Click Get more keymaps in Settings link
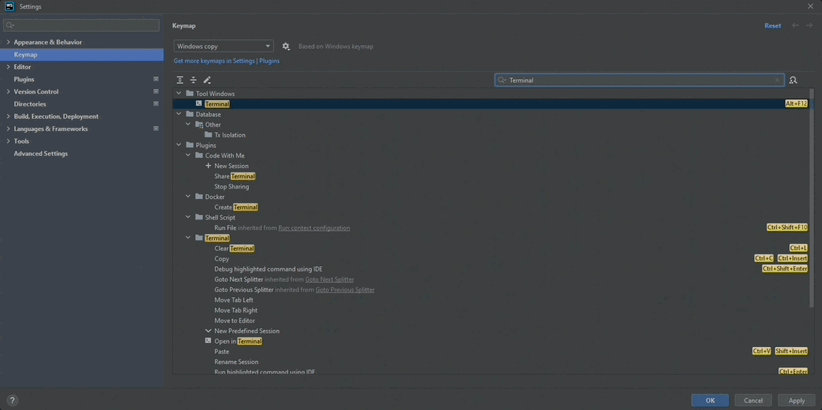This screenshot has width=822, height=410. coord(226,61)
